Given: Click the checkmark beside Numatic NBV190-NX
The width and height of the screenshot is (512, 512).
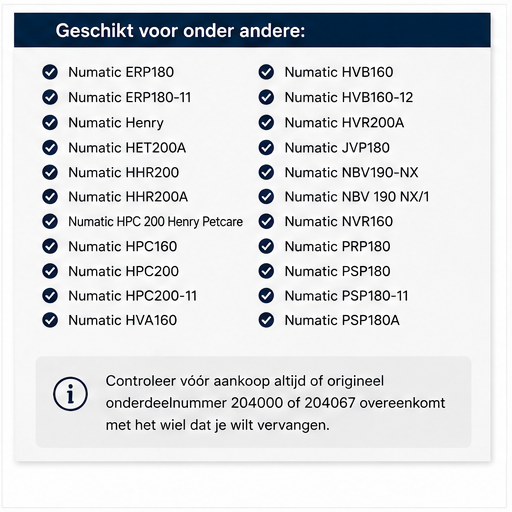Looking at the screenshot, I should coord(266,172).
